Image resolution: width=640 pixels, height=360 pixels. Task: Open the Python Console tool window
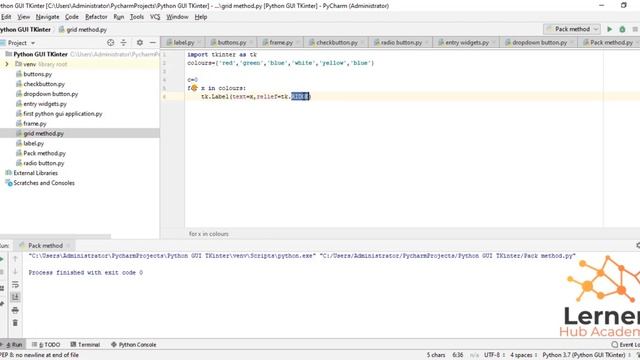tap(133, 344)
